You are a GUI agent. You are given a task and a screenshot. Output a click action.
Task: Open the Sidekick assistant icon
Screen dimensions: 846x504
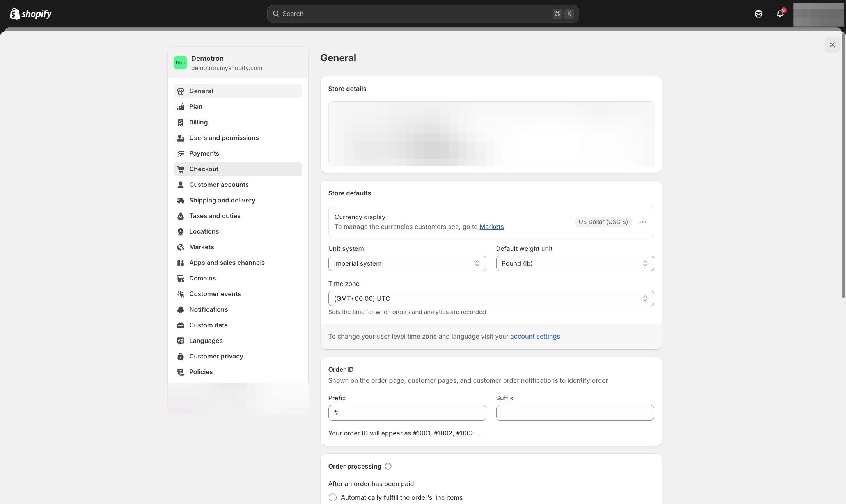click(758, 14)
